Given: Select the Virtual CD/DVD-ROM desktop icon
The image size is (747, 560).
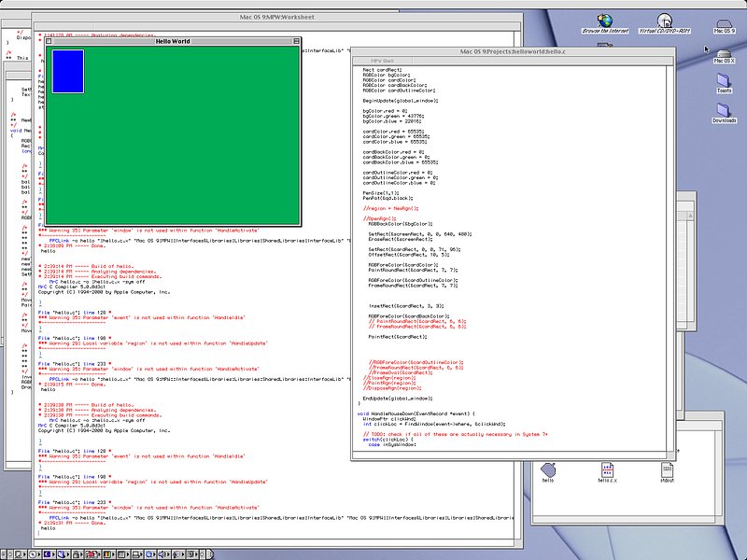Looking at the screenshot, I should coord(665,24).
